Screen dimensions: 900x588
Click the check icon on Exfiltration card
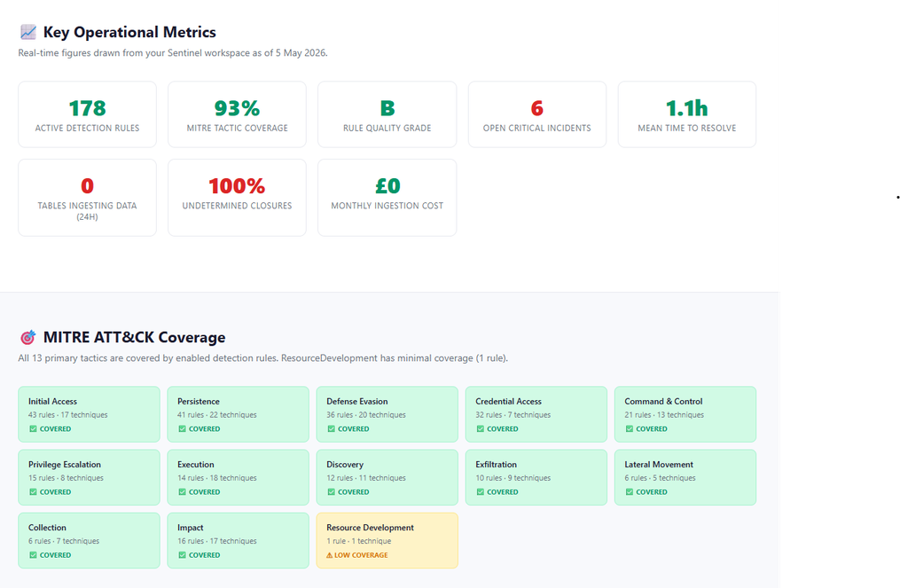(x=480, y=492)
